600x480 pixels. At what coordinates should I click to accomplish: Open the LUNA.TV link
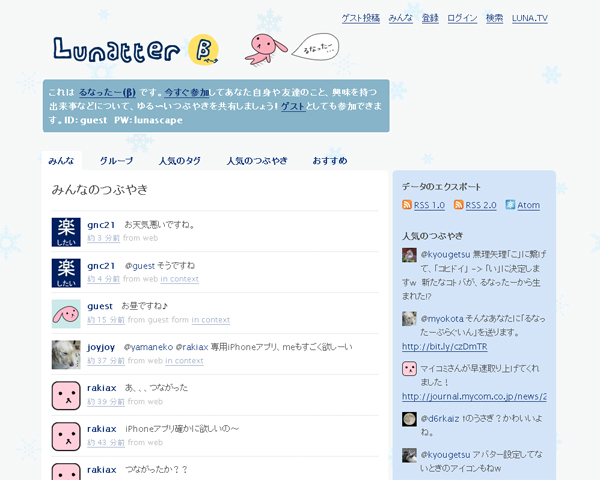530,18
